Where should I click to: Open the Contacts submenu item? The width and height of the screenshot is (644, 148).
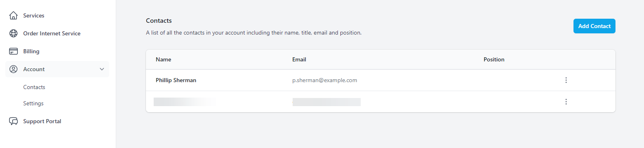point(34,87)
